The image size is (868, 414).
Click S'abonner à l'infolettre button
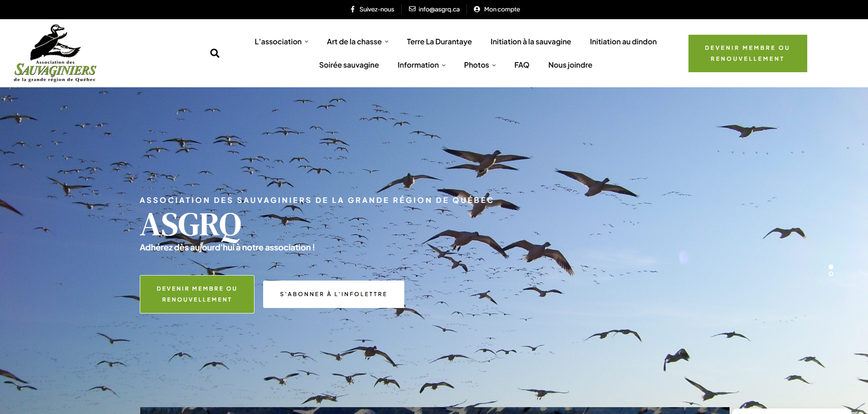pos(333,294)
